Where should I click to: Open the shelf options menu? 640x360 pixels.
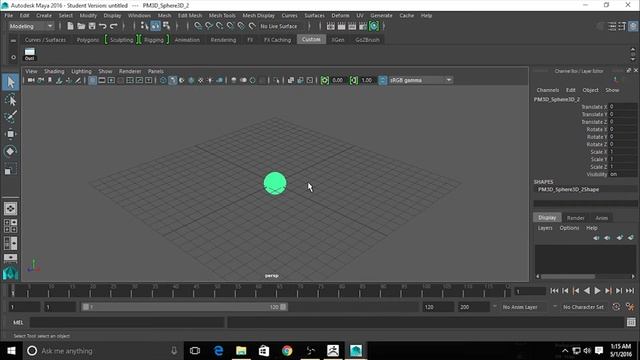[13, 57]
